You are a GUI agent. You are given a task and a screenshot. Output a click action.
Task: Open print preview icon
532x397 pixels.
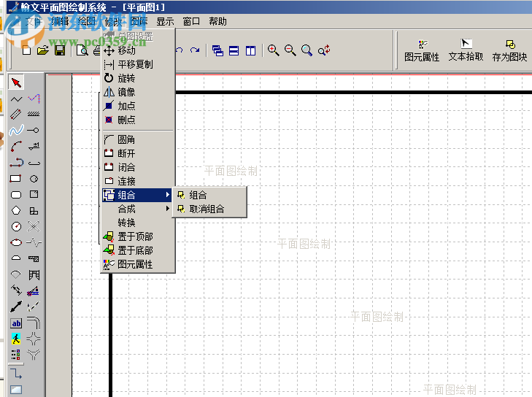point(82,50)
